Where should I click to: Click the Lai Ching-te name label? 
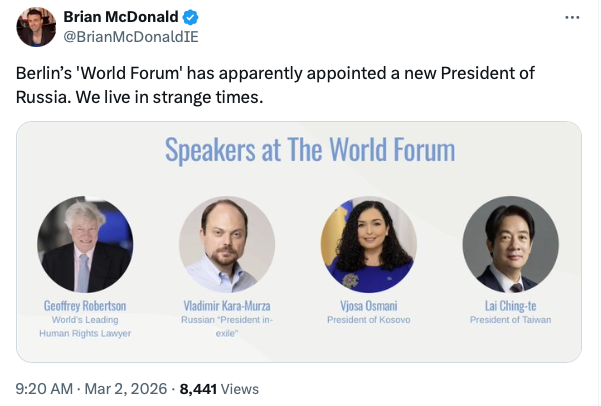coord(510,304)
